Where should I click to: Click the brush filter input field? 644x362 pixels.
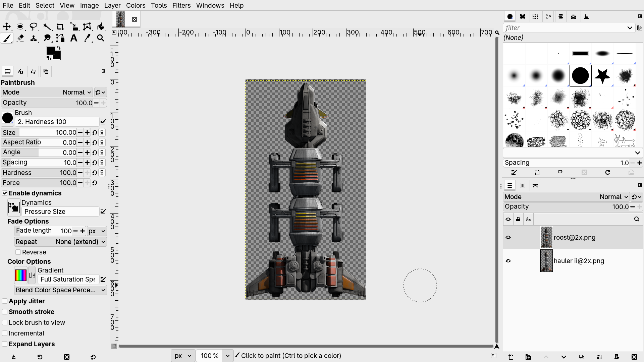tap(565, 28)
